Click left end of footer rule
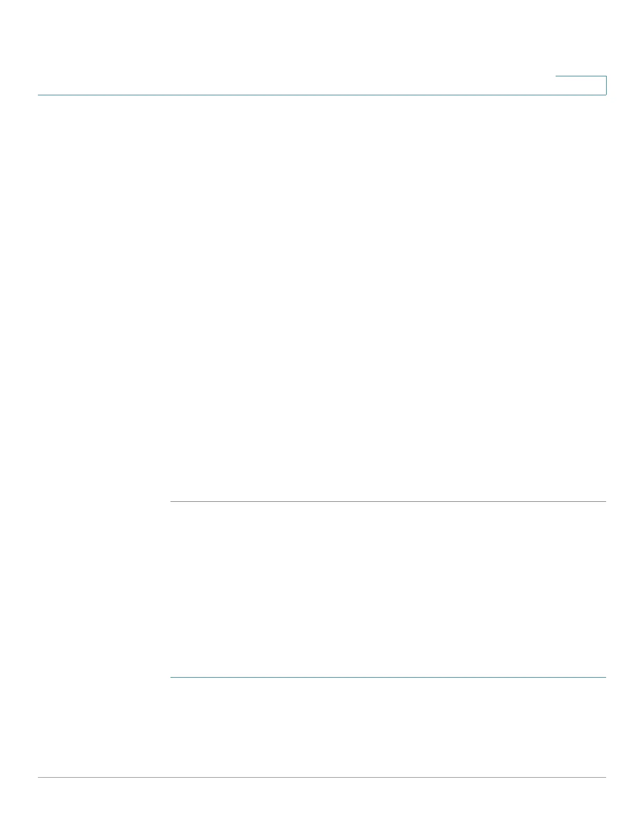Viewport: 644px width, 834px height. coord(40,778)
